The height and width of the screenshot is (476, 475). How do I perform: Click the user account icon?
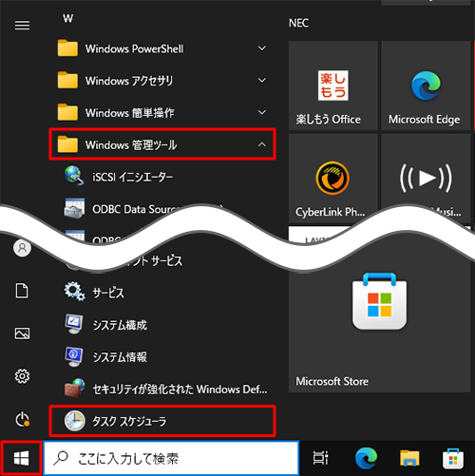(x=22, y=248)
